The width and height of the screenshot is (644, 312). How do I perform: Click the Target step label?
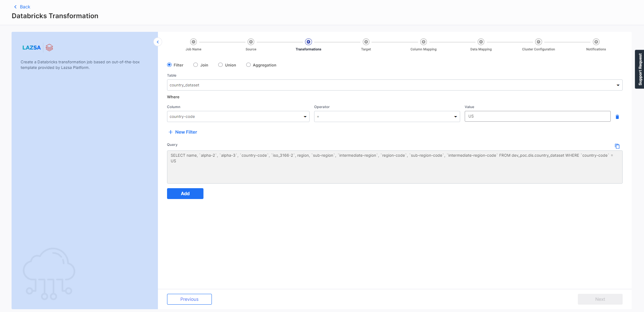click(x=366, y=49)
